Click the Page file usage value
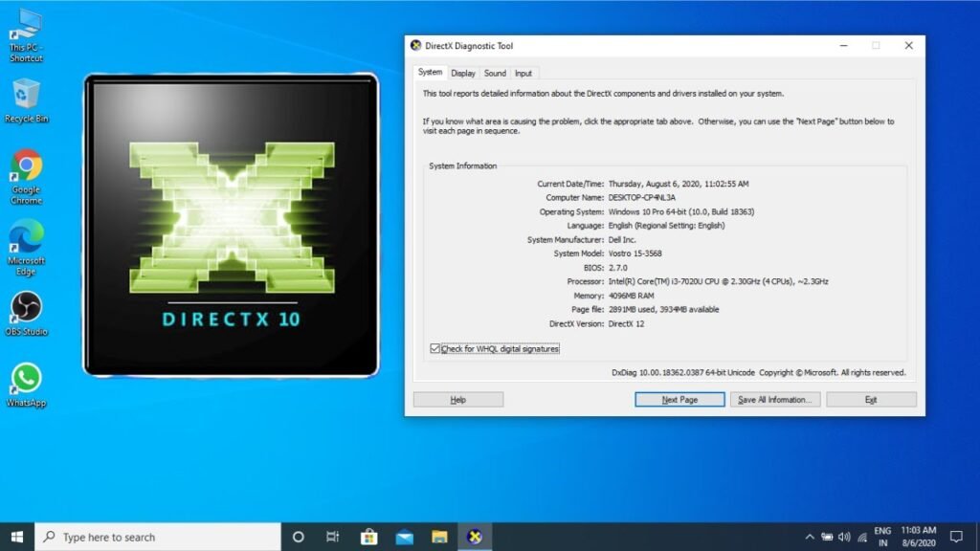This screenshot has height=551, width=980. point(664,309)
